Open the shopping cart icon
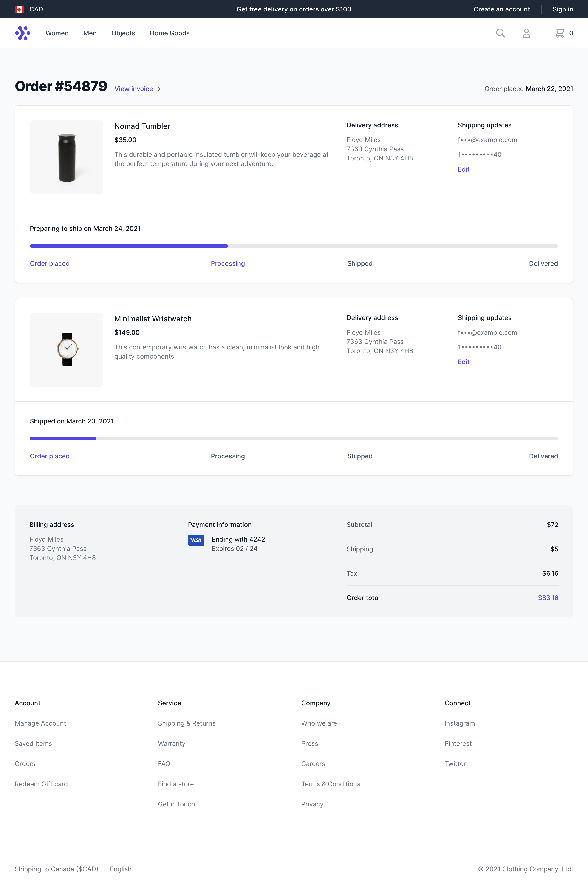 560,33
